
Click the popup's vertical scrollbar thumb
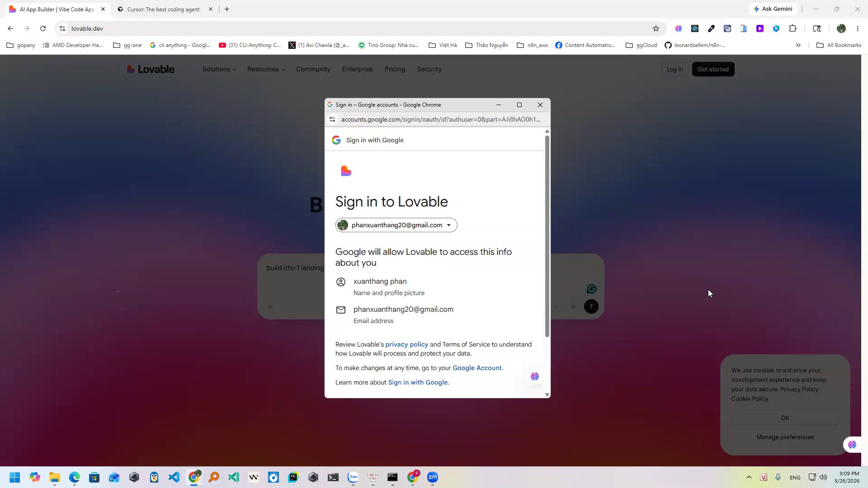point(547,236)
